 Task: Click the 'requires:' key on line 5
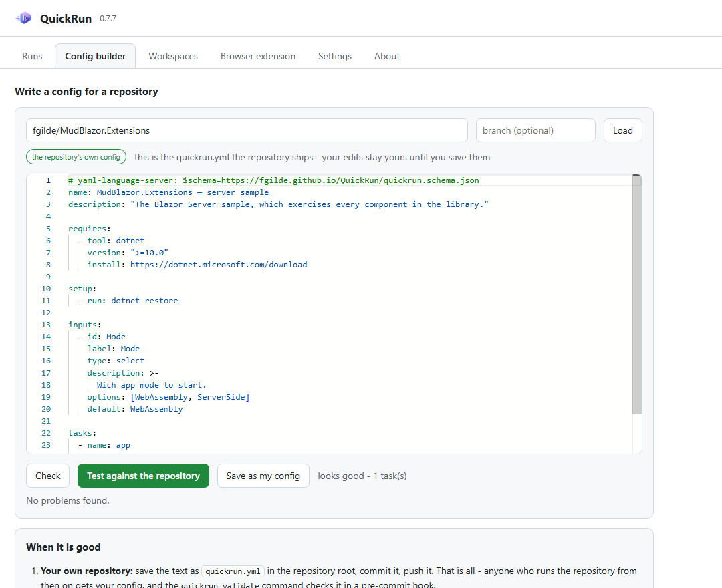tap(90, 229)
